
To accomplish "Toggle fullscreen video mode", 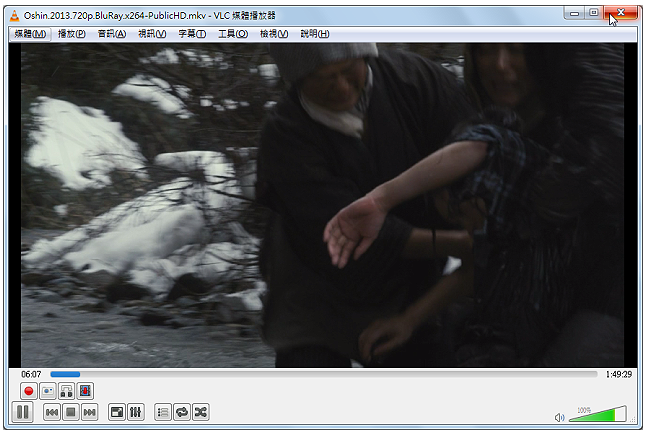I will [117, 412].
